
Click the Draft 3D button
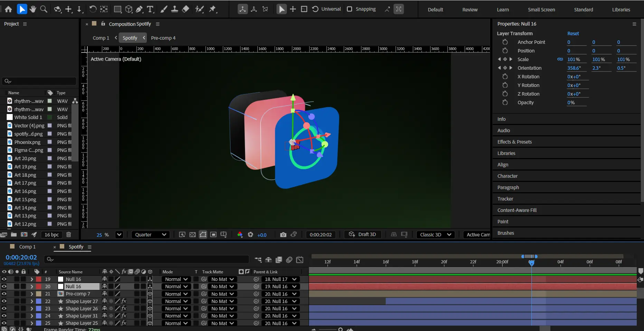click(x=362, y=234)
